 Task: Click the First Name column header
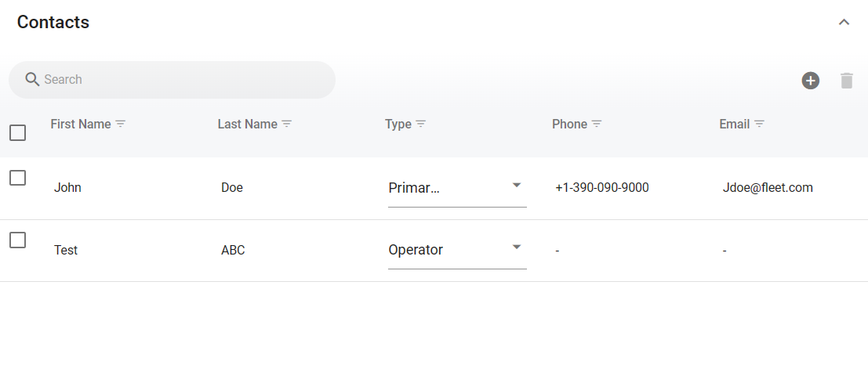[x=81, y=125]
